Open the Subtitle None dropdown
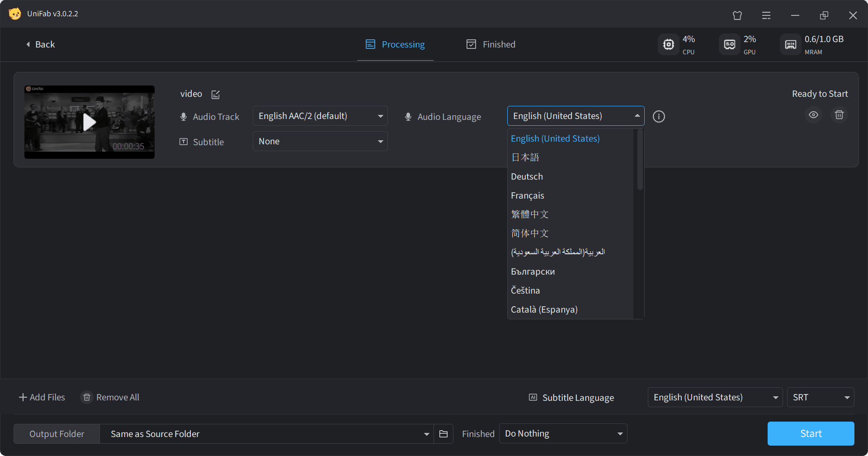Screen dimensions: 868x456 [320, 141]
